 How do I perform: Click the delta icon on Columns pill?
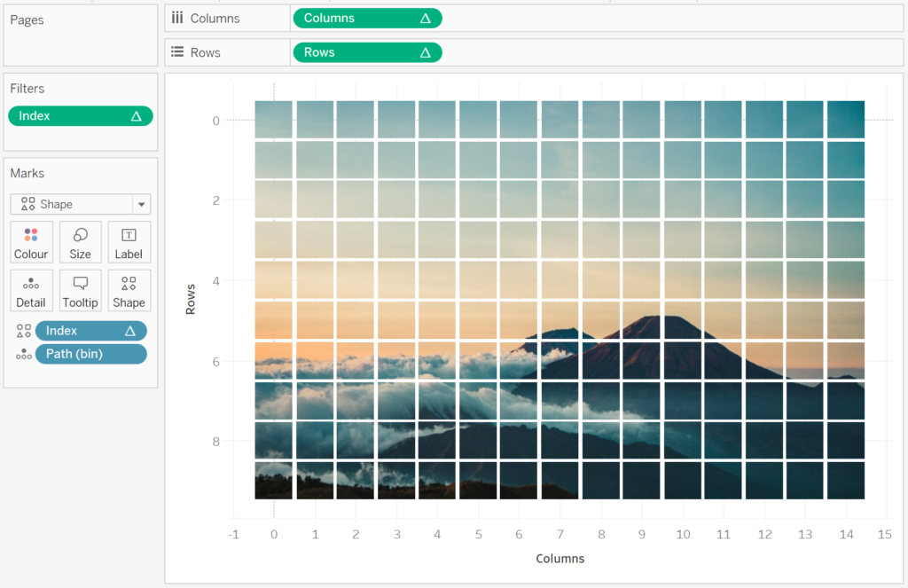[x=426, y=19]
